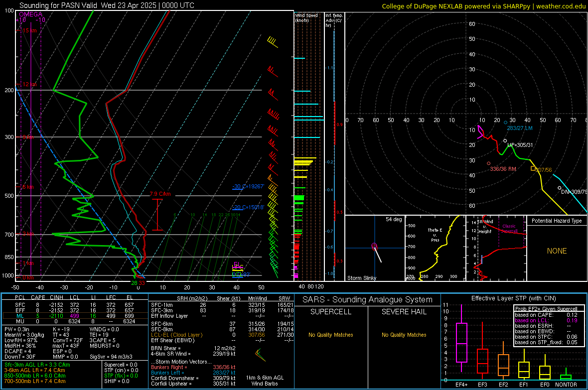Click the 'STP (cin) = 0.0' value
Screen dimensions: 588x390
click(121, 370)
